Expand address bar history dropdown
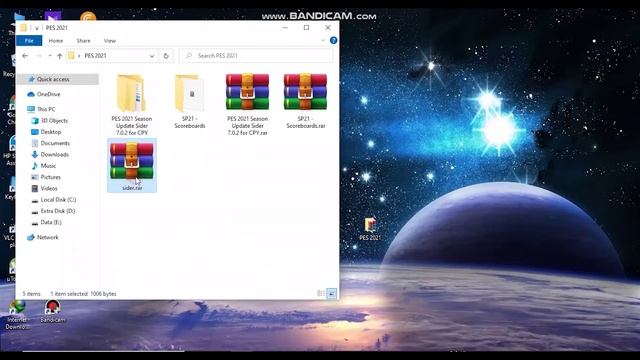The width and height of the screenshot is (640, 360). (152, 56)
